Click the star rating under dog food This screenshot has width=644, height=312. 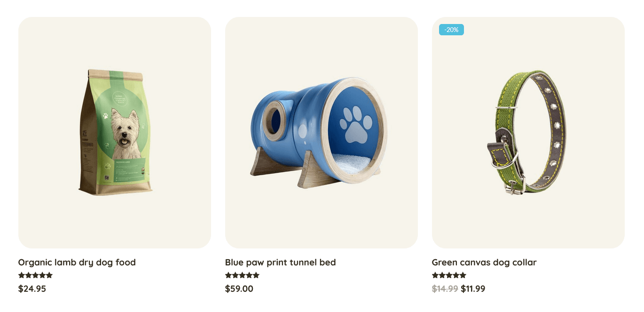coord(35,275)
